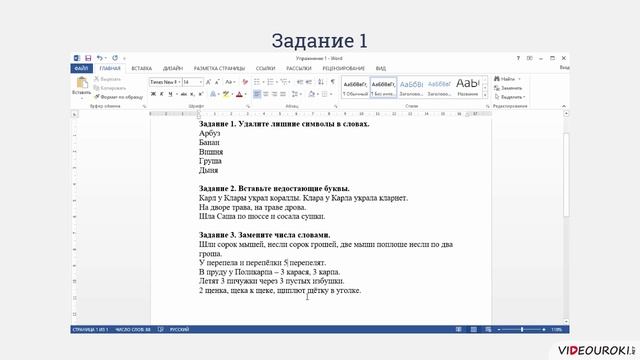The height and width of the screenshot is (360, 640).
Task: Increase font size with the grow font icon
Action: coord(209,82)
